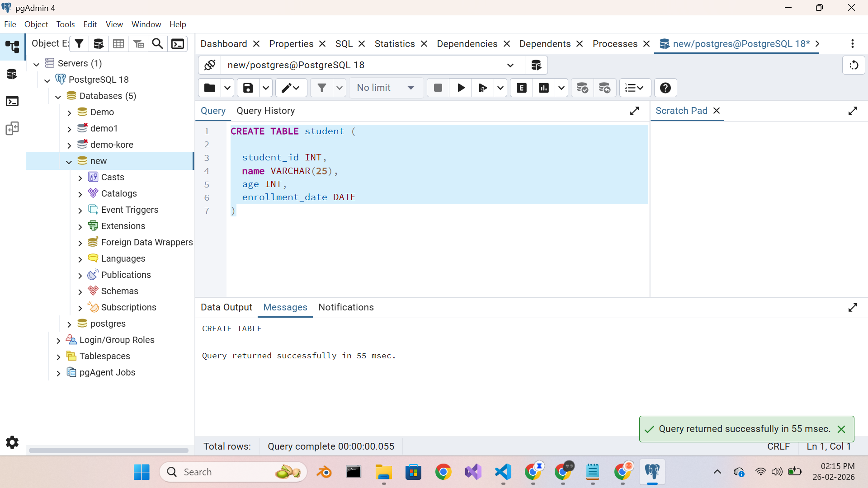Click the reset layout icon at top right
868x488 pixels.
pos(854,65)
